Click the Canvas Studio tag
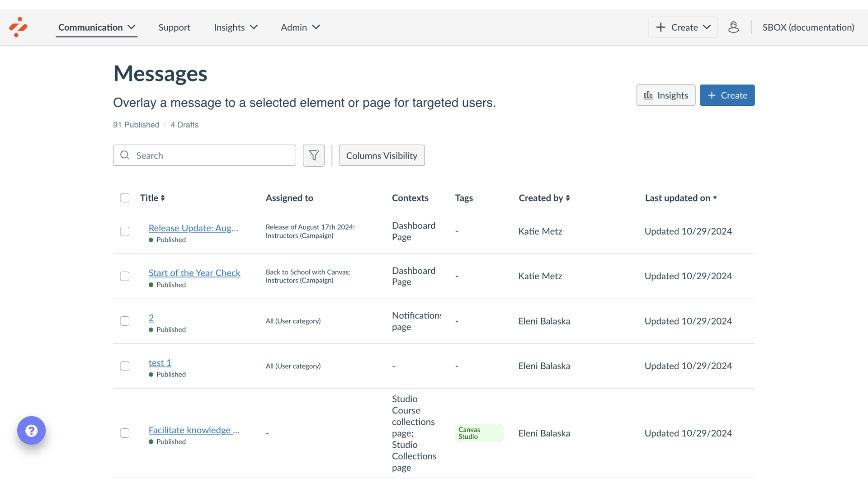Viewport: 868px width, 488px height. [480, 433]
